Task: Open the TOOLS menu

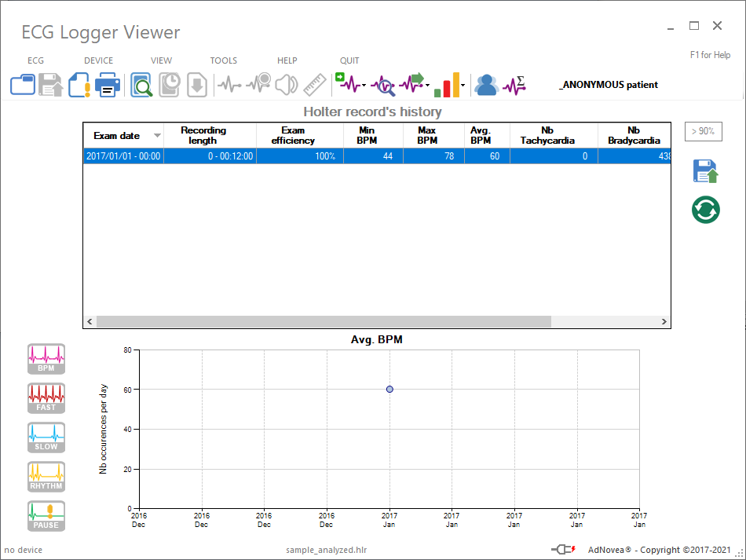Action: (224, 60)
